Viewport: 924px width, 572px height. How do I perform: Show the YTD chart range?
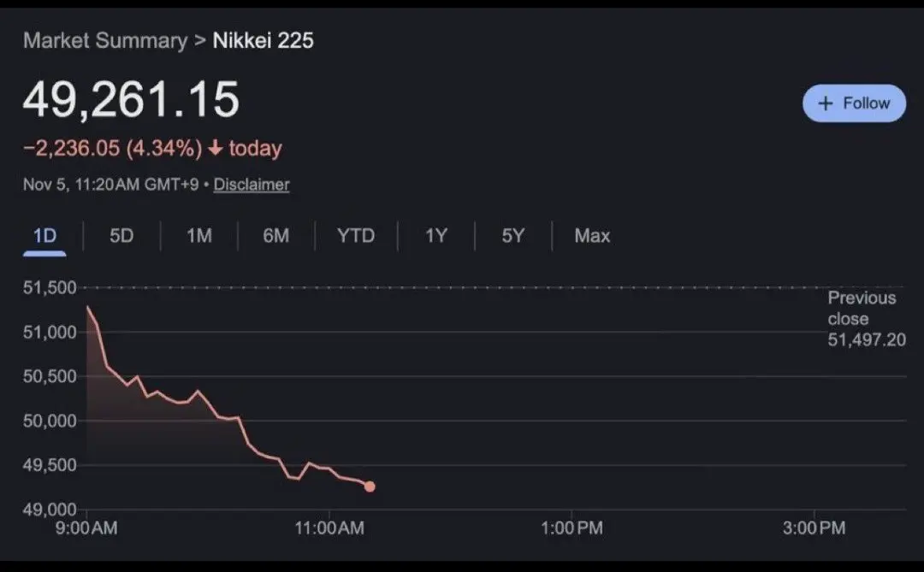coord(356,236)
